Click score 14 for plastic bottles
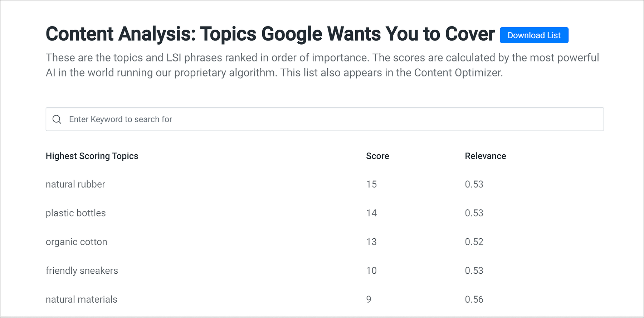Screen dimensions: 644x318 [x=371, y=213]
